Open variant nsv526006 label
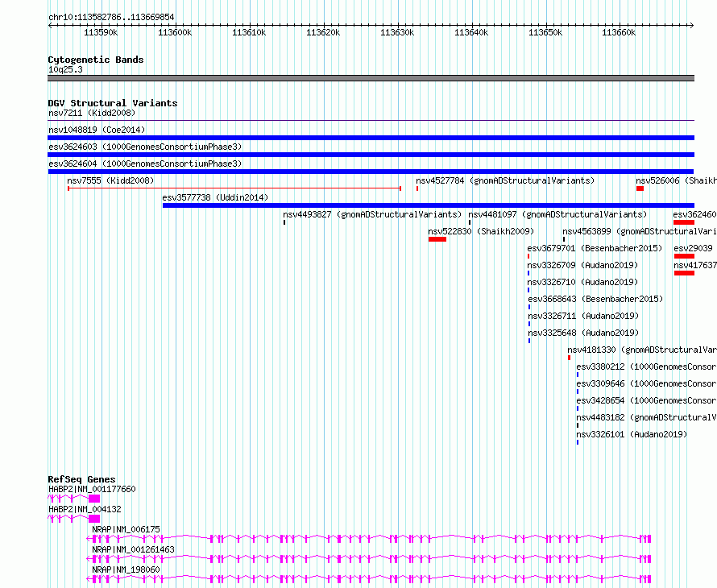The height and width of the screenshot is (588, 717). tap(676, 180)
